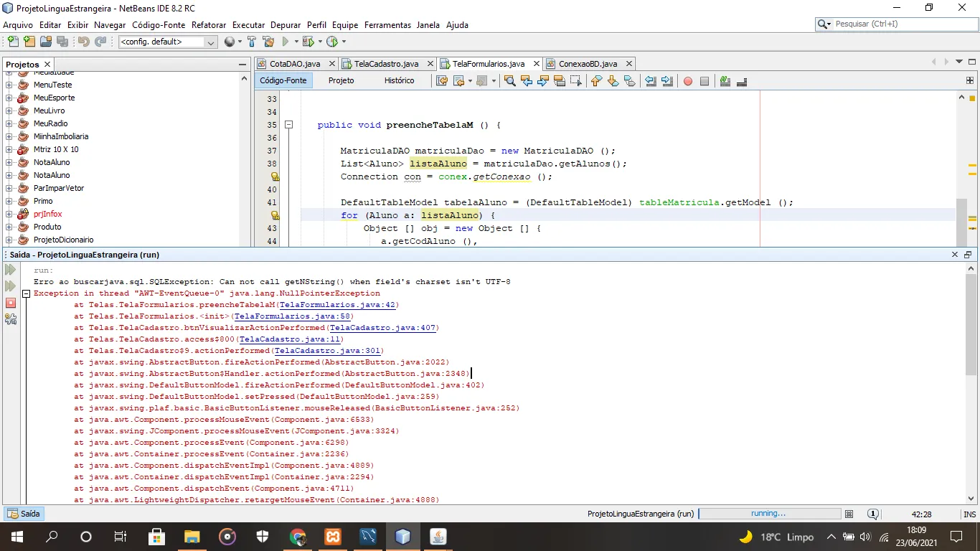
Task: Click the running progress bar in status bar
Action: [x=769, y=514]
